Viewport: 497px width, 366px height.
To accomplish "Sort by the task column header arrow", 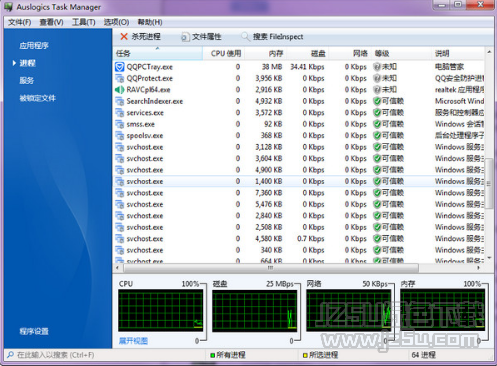I will [157, 49].
